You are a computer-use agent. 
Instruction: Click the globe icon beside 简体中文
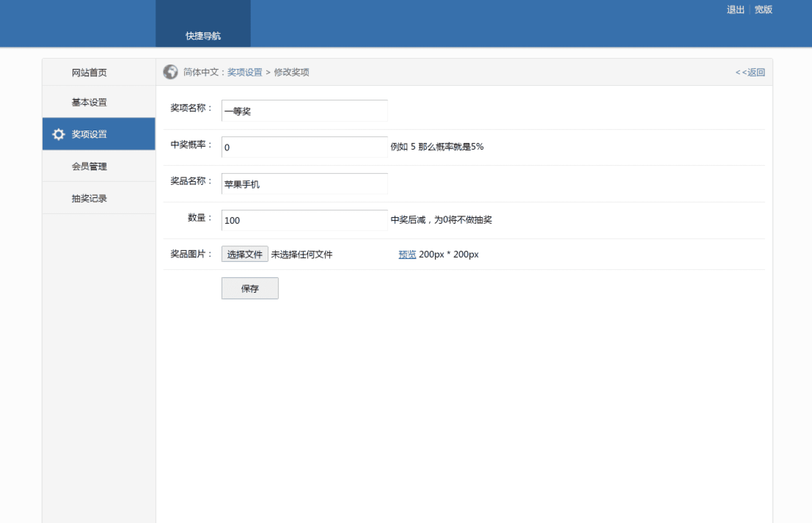point(170,72)
